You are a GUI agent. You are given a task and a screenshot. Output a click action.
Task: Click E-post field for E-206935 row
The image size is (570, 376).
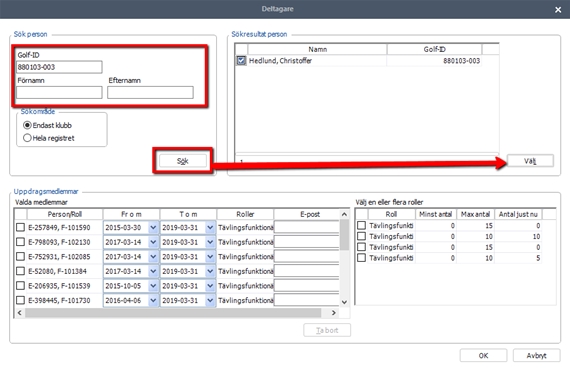(306, 286)
